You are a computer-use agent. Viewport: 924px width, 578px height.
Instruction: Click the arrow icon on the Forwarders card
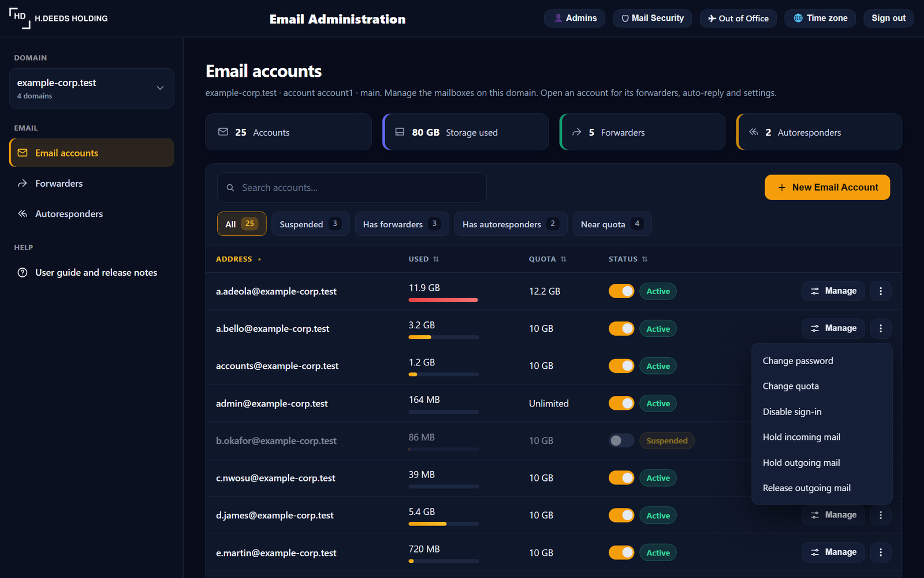point(576,132)
